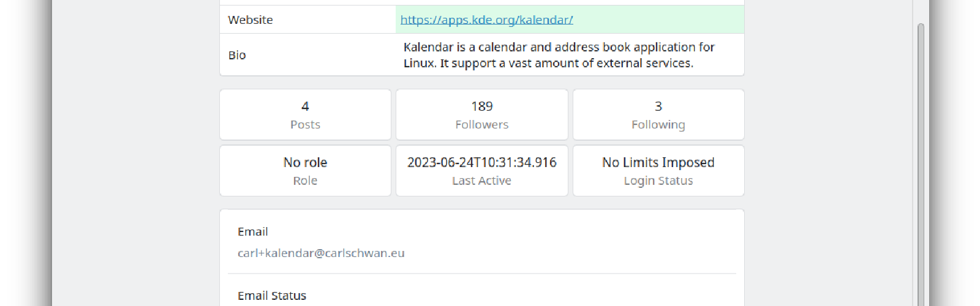The width and height of the screenshot is (980, 306).
Task: Select the following count number 3
Action: (658, 106)
